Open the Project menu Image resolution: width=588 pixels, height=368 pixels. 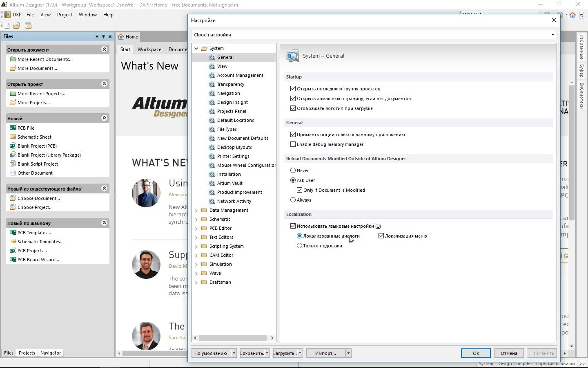click(x=65, y=15)
